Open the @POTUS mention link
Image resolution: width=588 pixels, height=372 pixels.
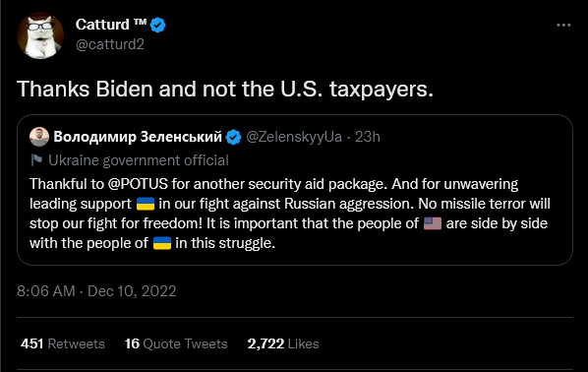pos(138,184)
